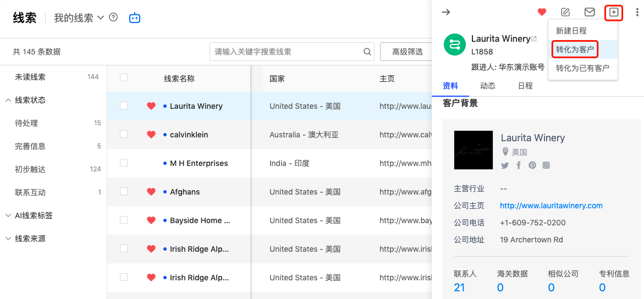The height and width of the screenshot is (299, 644).
Task: Open the 联系人 count 21
Action: point(460,287)
